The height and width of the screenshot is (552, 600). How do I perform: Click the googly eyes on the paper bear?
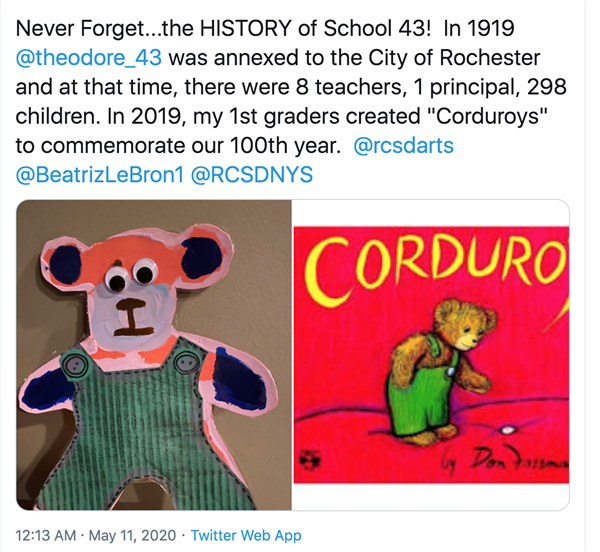[x=131, y=274]
